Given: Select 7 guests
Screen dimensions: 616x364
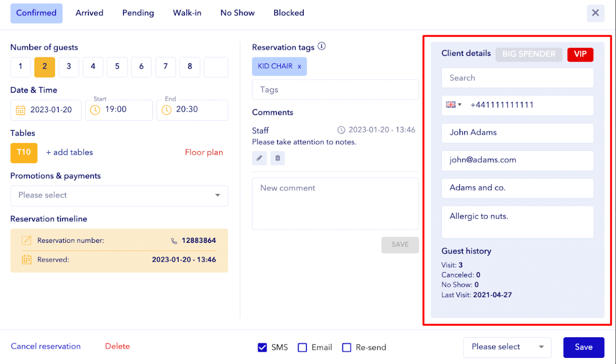Looking at the screenshot, I should (166, 67).
